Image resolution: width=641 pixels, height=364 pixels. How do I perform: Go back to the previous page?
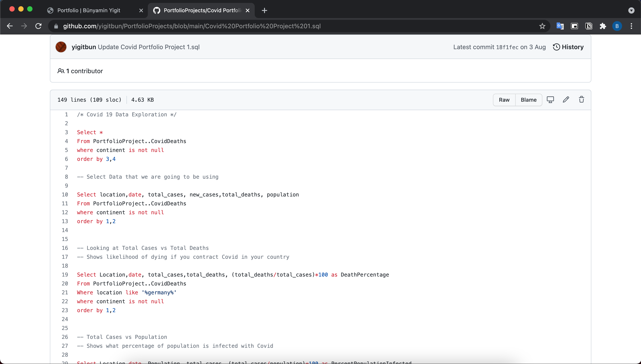10,26
